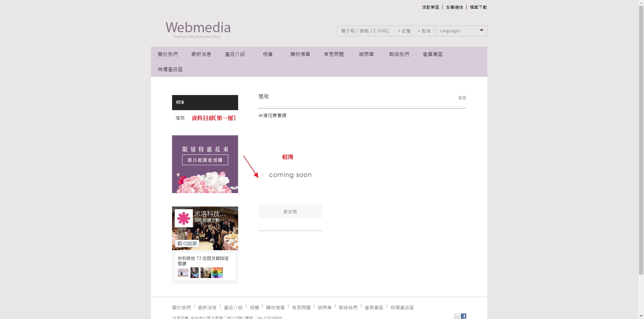
Task: Open the 黃金葛 album item
Action: (x=290, y=212)
